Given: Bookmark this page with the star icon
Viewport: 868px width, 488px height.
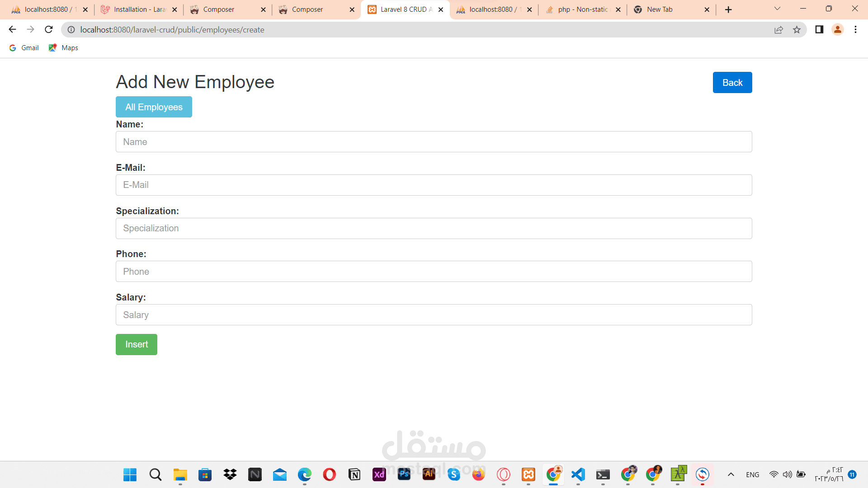Looking at the screenshot, I should [x=797, y=30].
